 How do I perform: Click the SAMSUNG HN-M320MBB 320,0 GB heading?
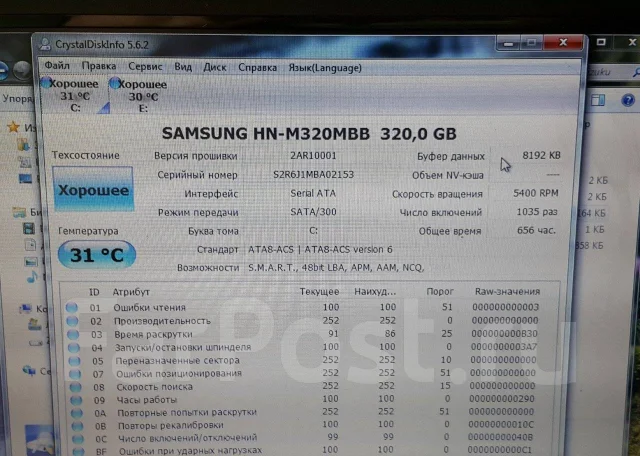309,133
